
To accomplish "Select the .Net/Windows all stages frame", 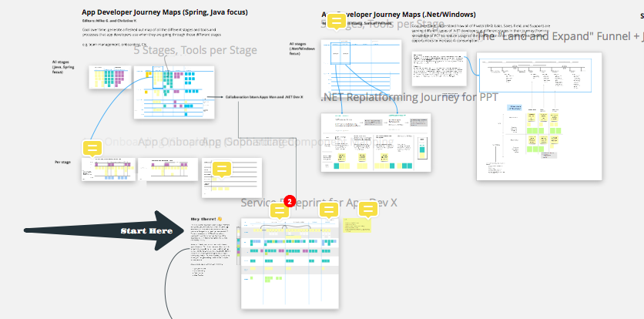I will (361, 68).
